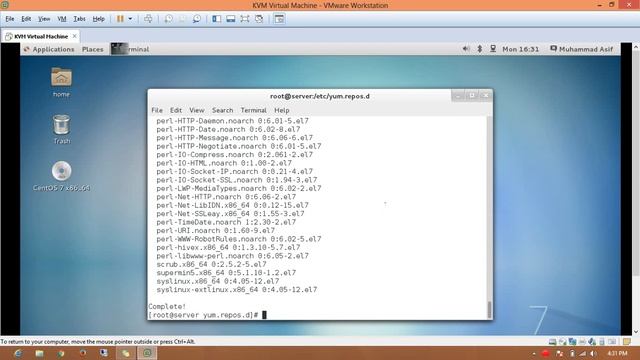
Task: Open the GNOME volume indicator
Action: [x=466, y=49]
